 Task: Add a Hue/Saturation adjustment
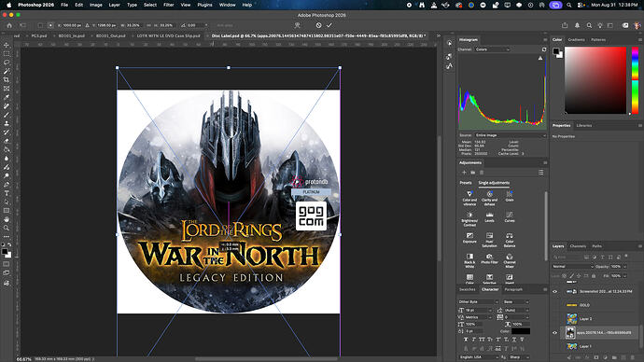click(489, 240)
